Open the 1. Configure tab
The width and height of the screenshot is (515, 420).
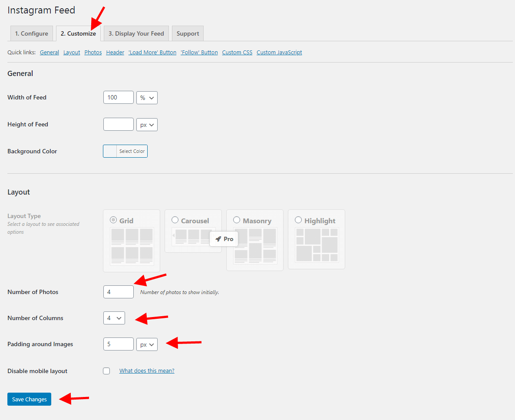(32, 33)
